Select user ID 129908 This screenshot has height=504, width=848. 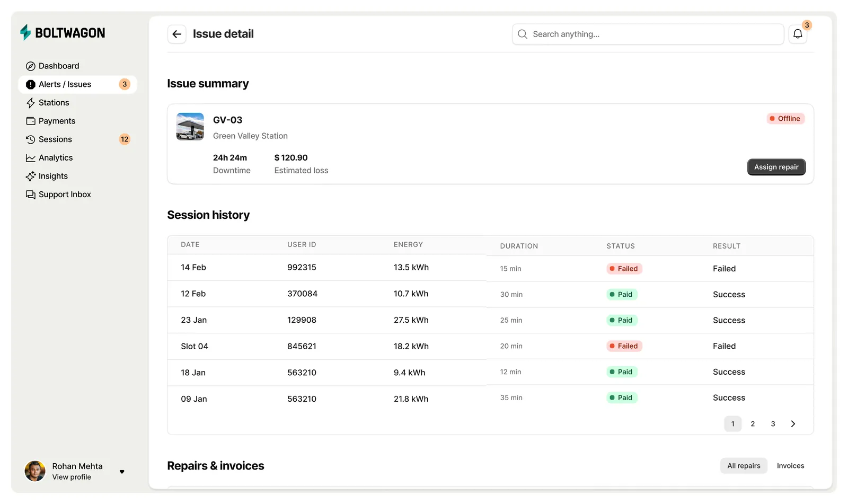tap(302, 321)
